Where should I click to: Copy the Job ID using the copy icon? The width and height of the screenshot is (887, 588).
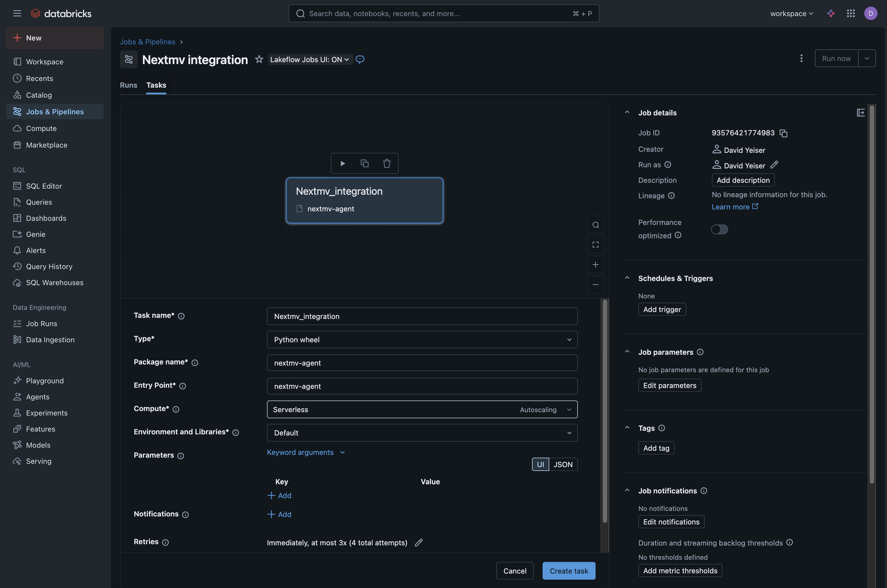(x=783, y=133)
